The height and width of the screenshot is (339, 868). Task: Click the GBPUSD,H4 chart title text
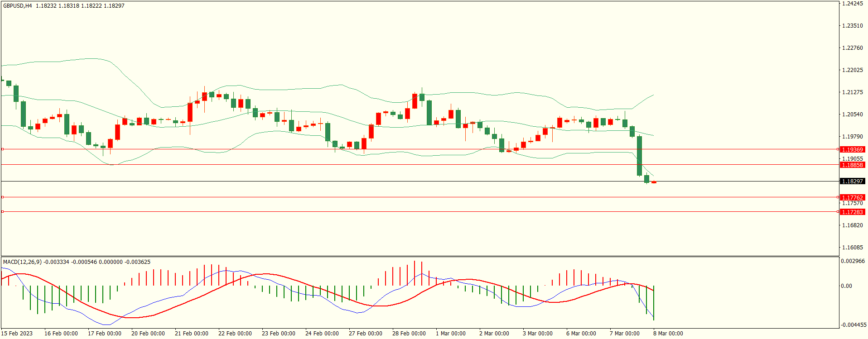(18, 6)
